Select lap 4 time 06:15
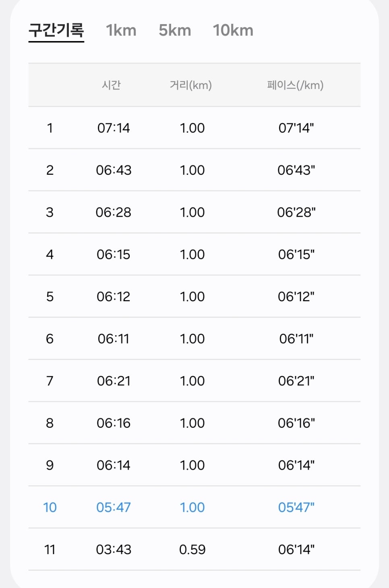The width and height of the screenshot is (389, 588). [x=114, y=255]
